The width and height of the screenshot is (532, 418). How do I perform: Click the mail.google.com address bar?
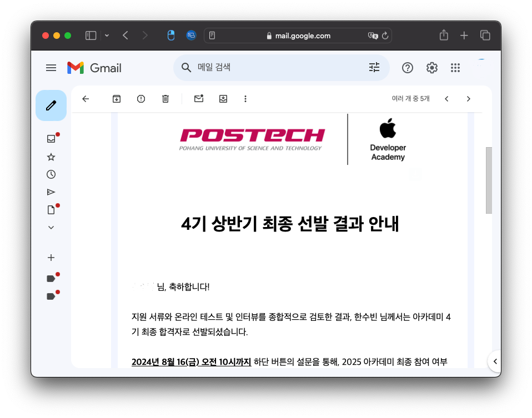click(x=298, y=36)
